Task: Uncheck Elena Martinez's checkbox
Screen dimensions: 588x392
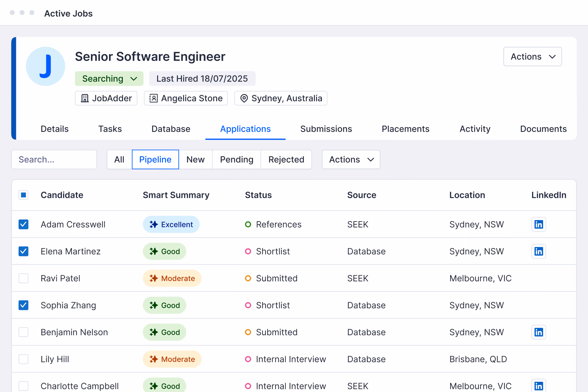Action: coord(24,251)
